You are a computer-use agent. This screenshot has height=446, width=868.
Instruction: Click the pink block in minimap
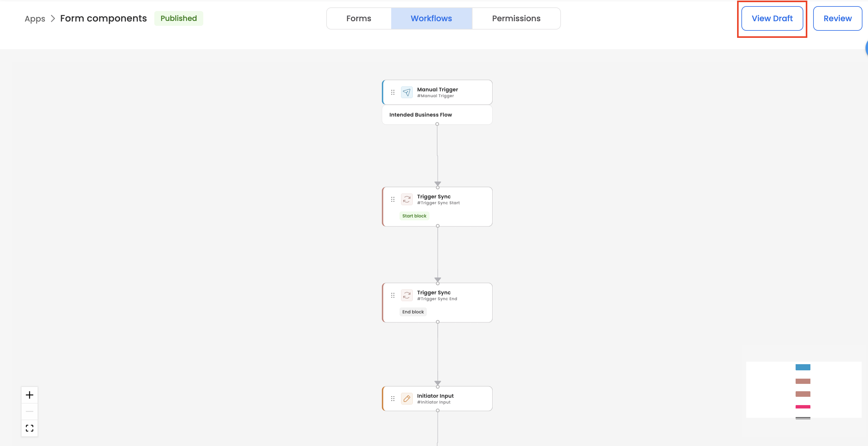tap(803, 407)
